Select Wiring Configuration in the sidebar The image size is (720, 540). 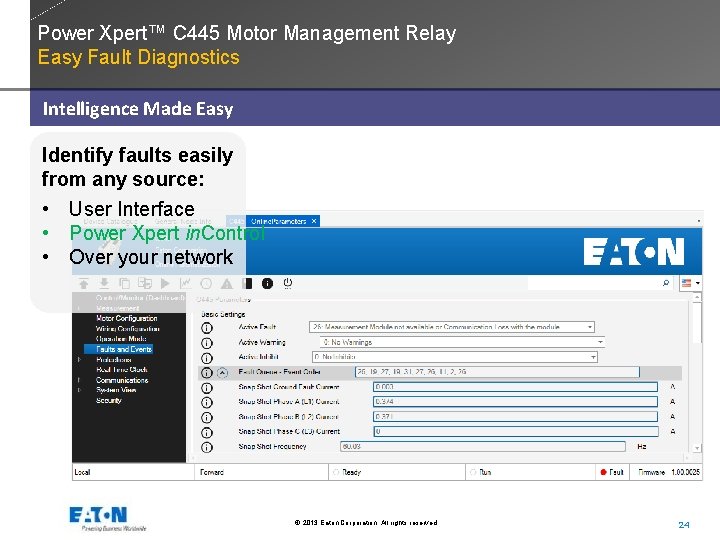(x=128, y=329)
